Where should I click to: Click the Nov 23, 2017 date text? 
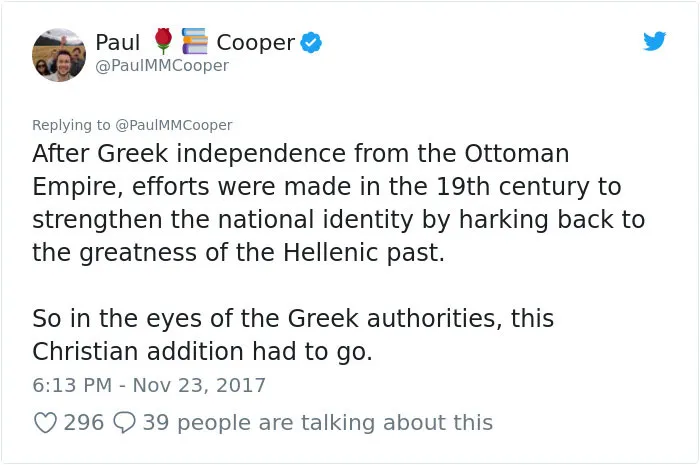click(200, 385)
